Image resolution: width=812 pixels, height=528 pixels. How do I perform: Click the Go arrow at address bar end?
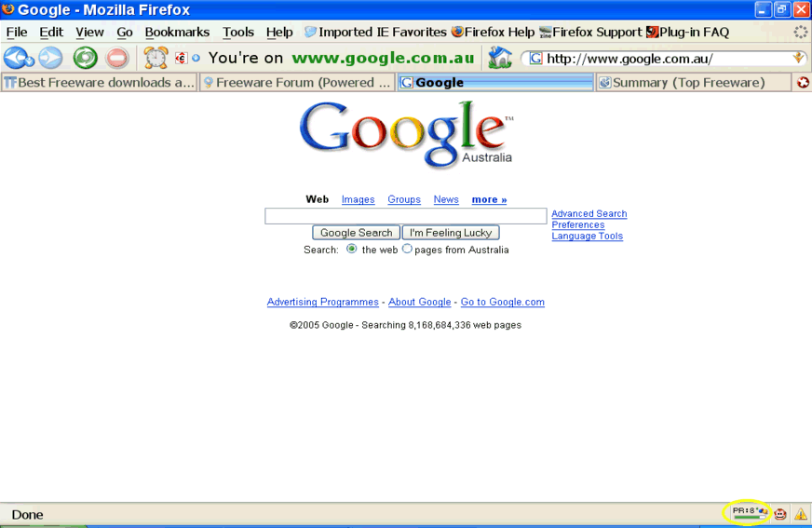click(798, 58)
